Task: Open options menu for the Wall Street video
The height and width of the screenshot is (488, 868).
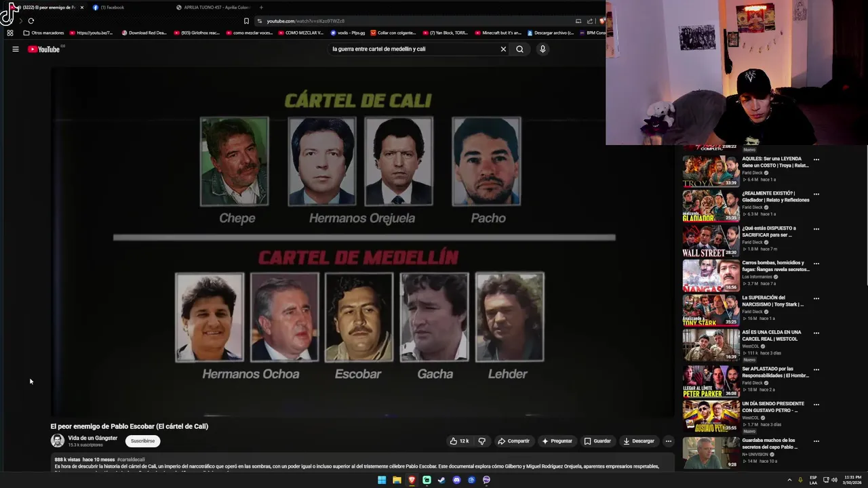Action: (816, 229)
